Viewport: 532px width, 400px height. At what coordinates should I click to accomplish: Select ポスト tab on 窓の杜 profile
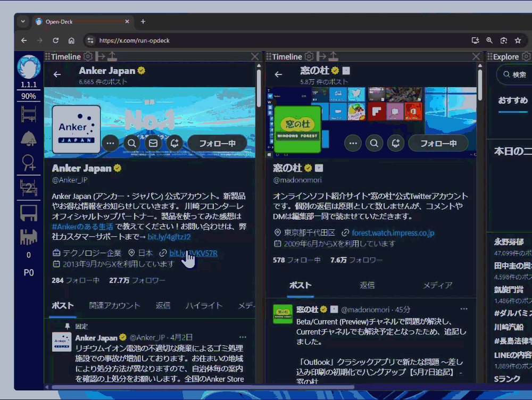[300, 285]
